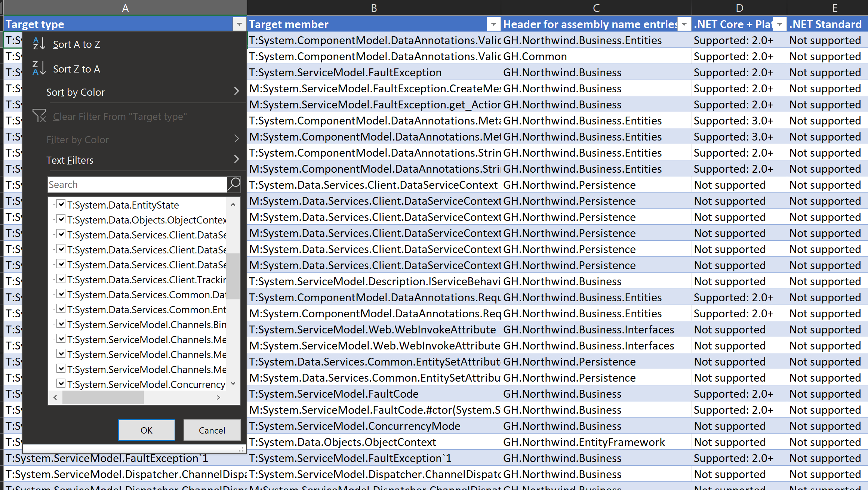The width and height of the screenshot is (868, 490).
Task: Select Filter by Color entry
Action: [x=135, y=139]
